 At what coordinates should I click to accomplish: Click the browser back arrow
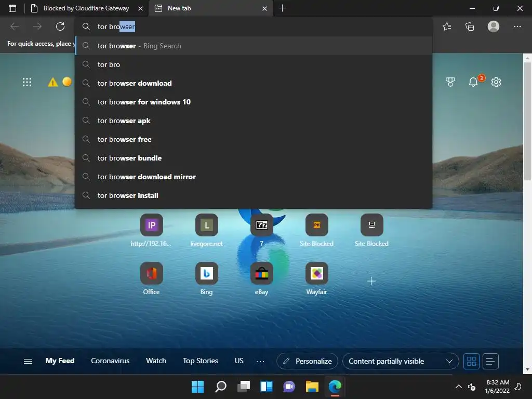coord(15,26)
